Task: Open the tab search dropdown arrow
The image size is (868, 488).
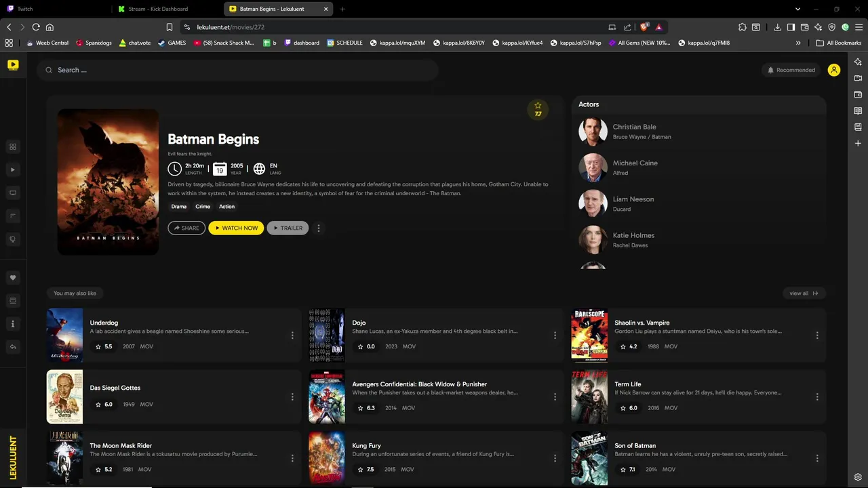Action: coord(798,9)
